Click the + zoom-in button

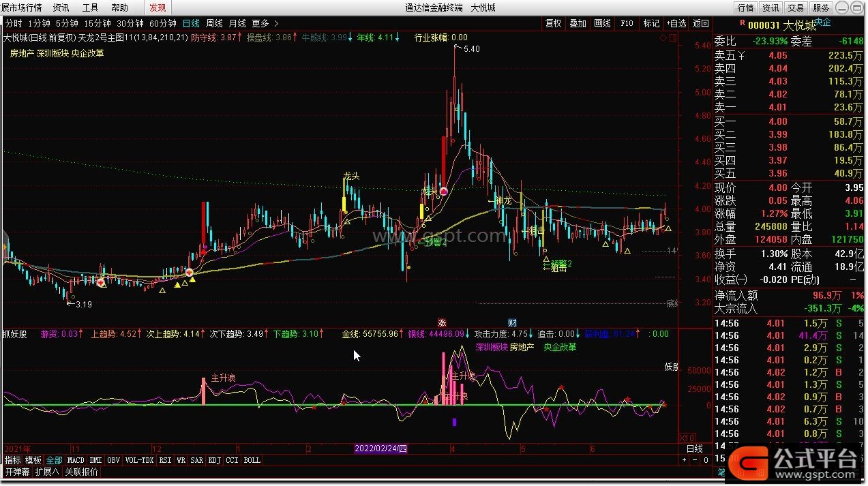pos(685,460)
